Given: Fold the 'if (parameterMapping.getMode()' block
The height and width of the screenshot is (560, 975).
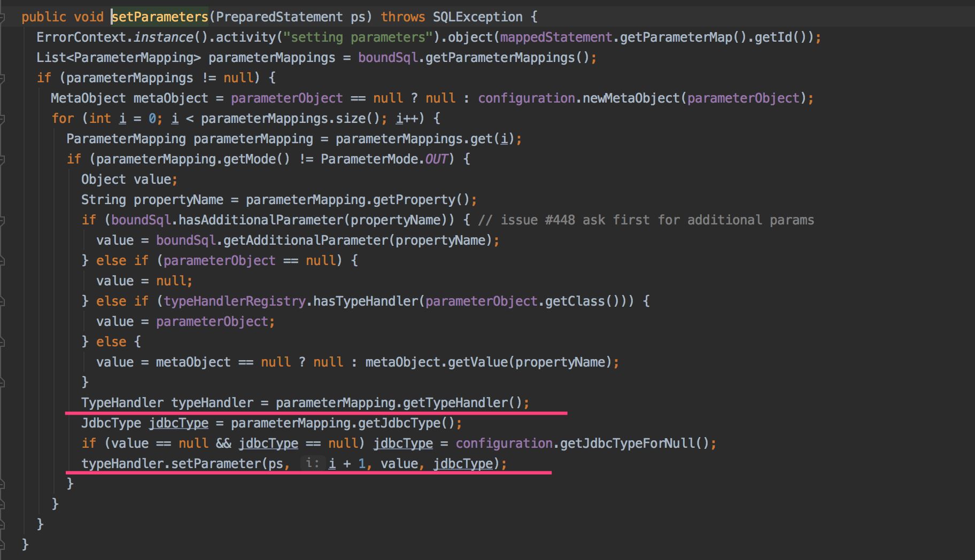Looking at the screenshot, I should point(2,159).
